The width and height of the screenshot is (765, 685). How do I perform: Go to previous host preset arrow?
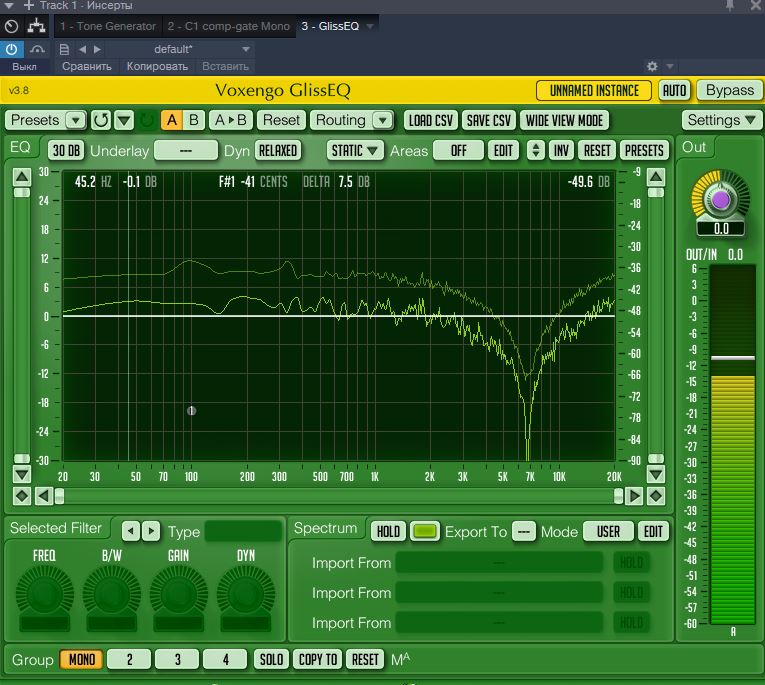[x=82, y=49]
